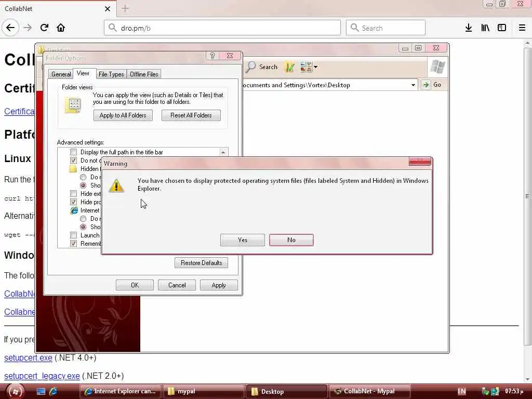Click Cancel in Folder Options
532x399 pixels.
(x=177, y=285)
